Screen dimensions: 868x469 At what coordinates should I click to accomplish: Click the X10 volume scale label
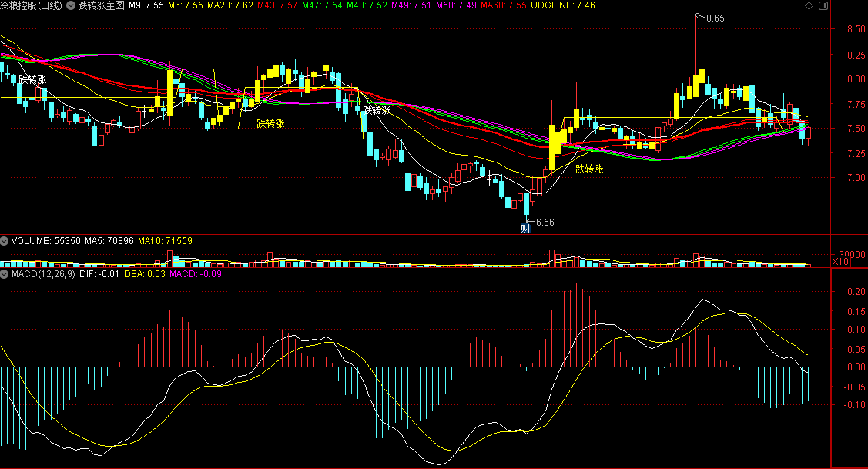(x=840, y=261)
